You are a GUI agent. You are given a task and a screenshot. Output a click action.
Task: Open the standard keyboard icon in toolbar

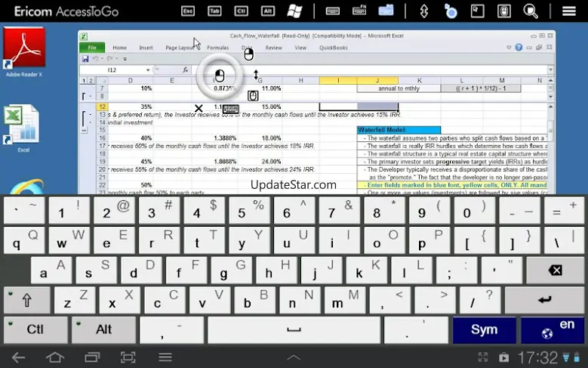coord(333,11)
